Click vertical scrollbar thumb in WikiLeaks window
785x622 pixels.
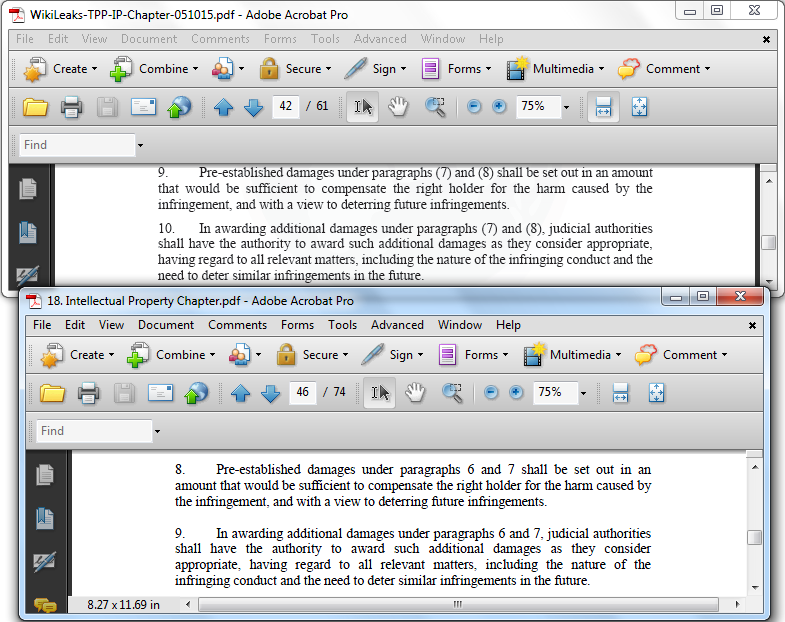click(x=768, y=242)
